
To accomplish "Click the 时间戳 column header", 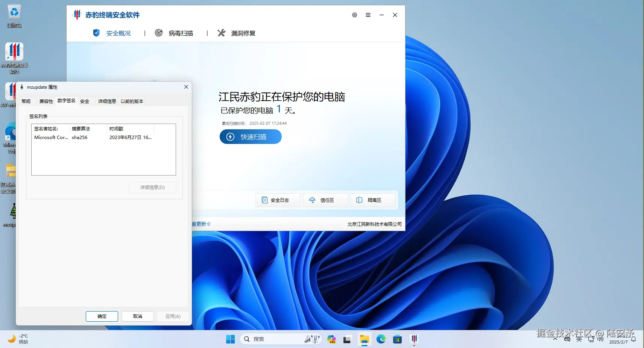I will [130, 129].
